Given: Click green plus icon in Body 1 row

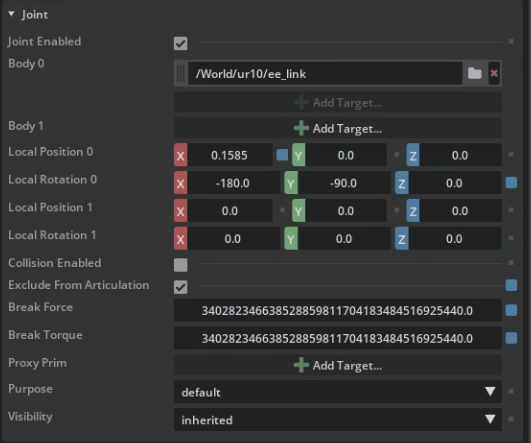Looking at the screenshot, I should [x=301, y=128].
